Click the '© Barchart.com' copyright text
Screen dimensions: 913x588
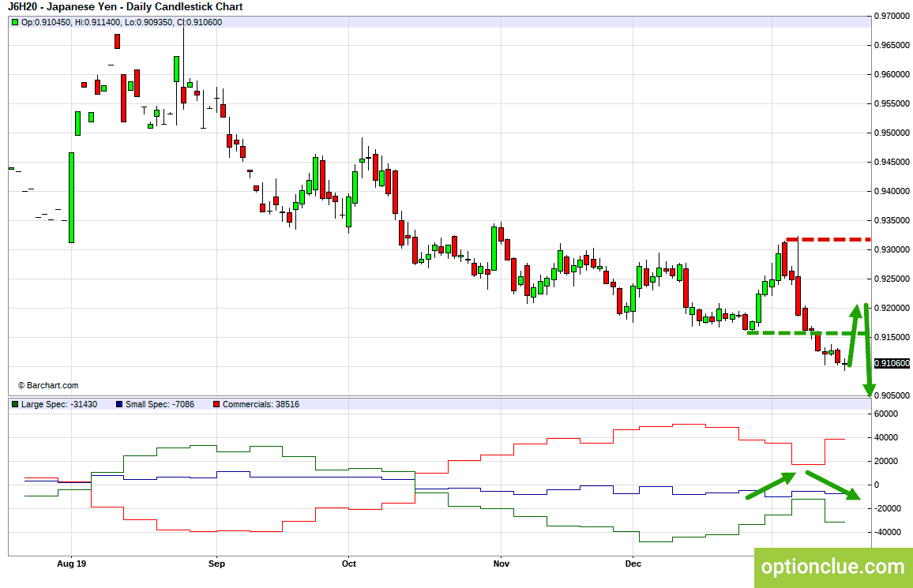[48, 385]
